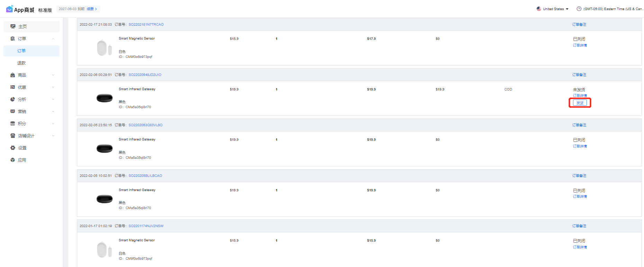This screenshot has width=644, height=267.
Task: Open the United States country dropdown
Action: click(553, 9)
